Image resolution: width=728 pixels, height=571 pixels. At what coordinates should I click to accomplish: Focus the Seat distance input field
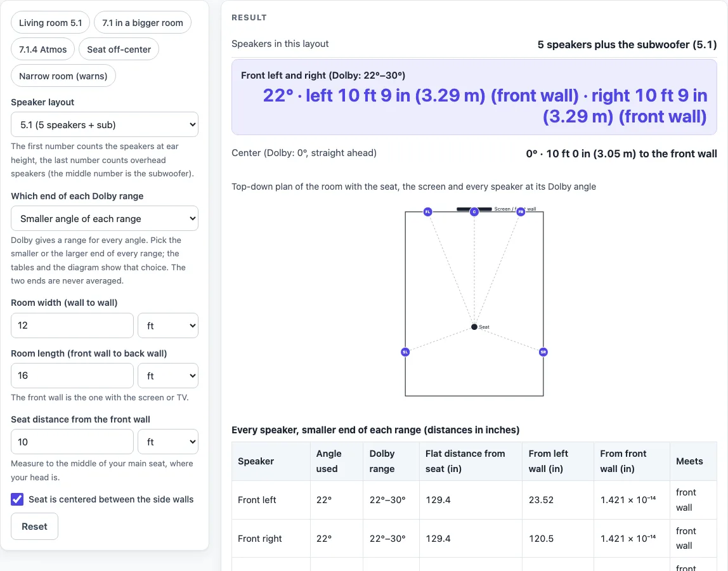pyautogui.click(x=72, y=442)
